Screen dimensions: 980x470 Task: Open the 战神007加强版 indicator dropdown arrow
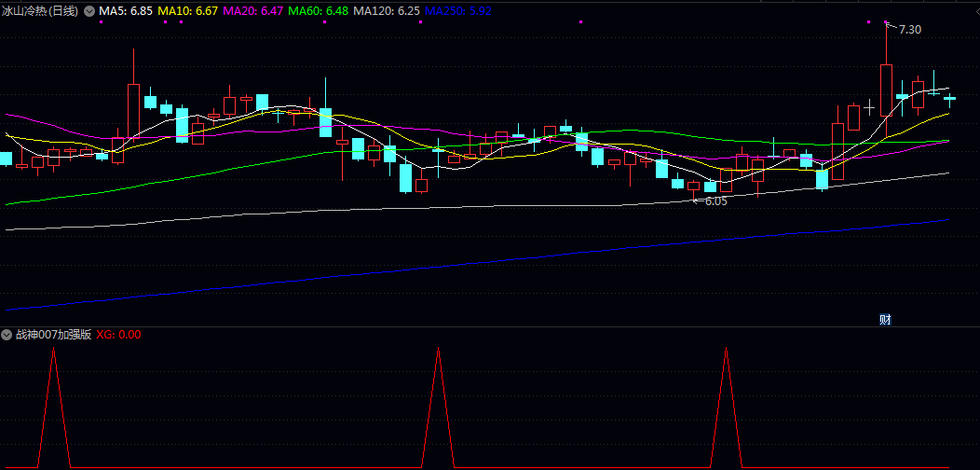tap(7, 335)
